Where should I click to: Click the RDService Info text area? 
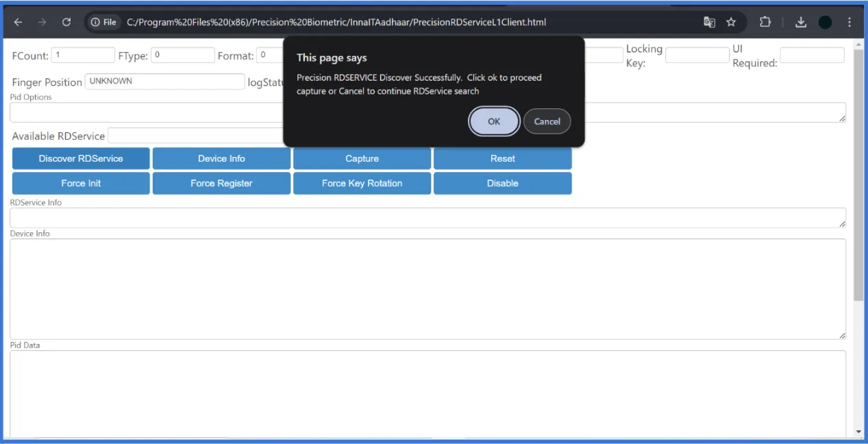pos(427,218)
